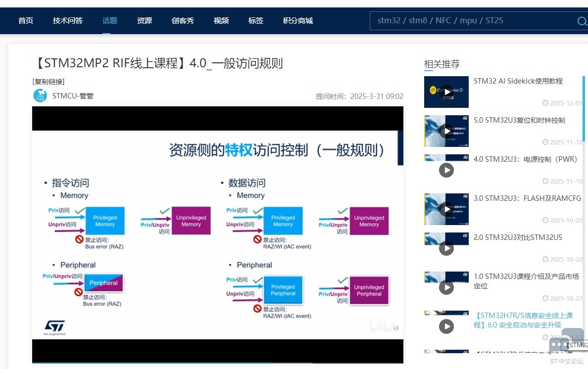
Task: Click the 提问时间：2025-3-31 09:02 text
Action: click(x=359, y=96)
